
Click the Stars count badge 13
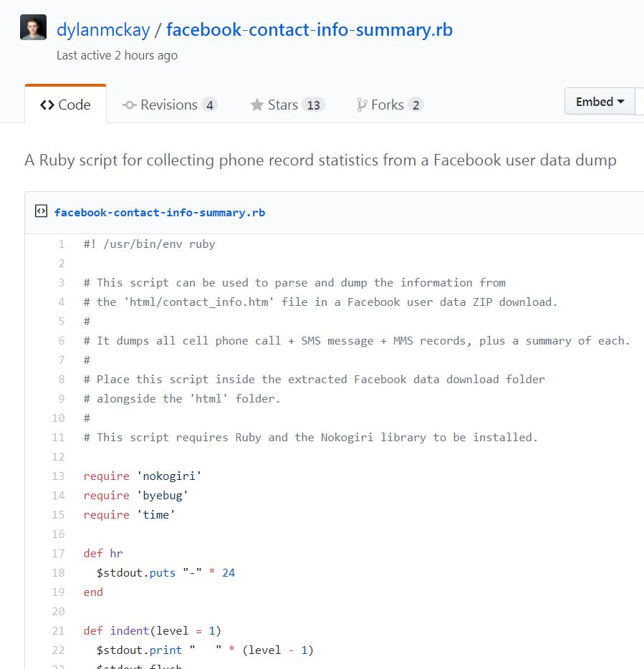point(313,105)
